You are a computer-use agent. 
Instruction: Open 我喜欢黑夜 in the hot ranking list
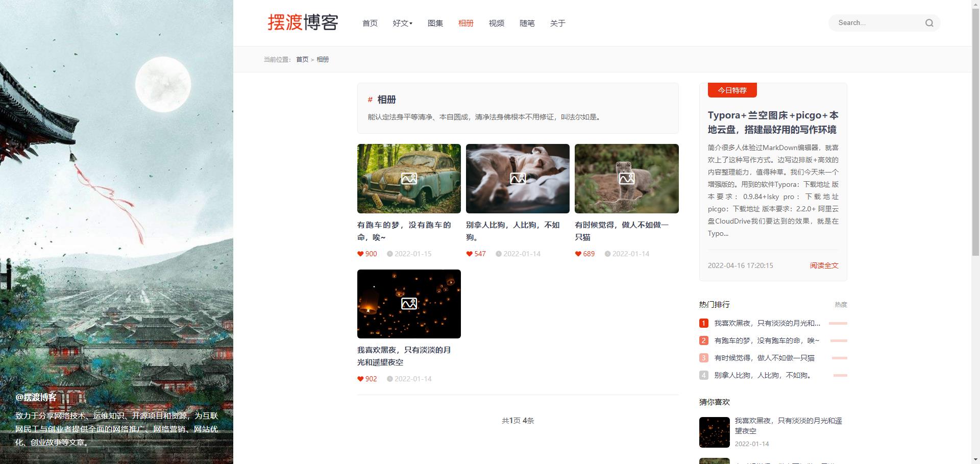pyautogui.click(x=767, y=323)
